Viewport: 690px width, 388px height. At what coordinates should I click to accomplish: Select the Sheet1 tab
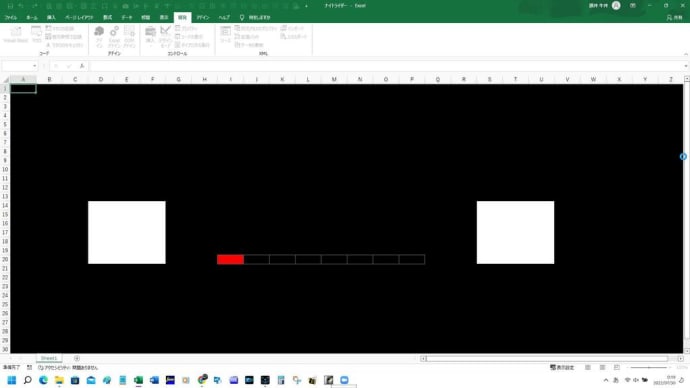coord(49,359)
